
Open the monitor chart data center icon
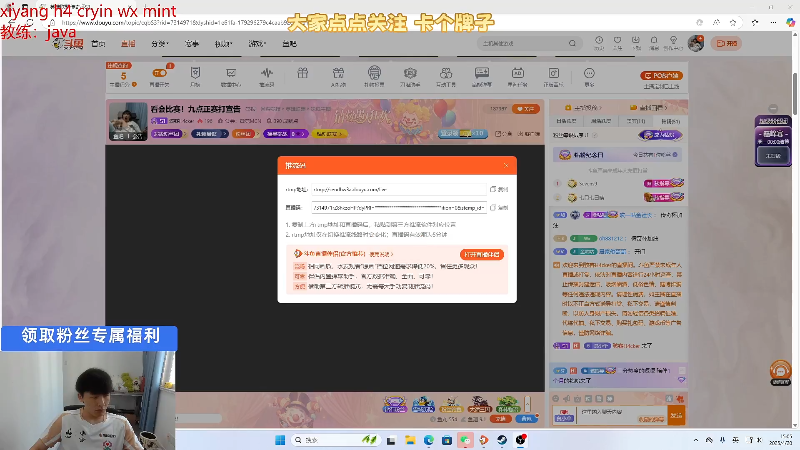point(231,73)
